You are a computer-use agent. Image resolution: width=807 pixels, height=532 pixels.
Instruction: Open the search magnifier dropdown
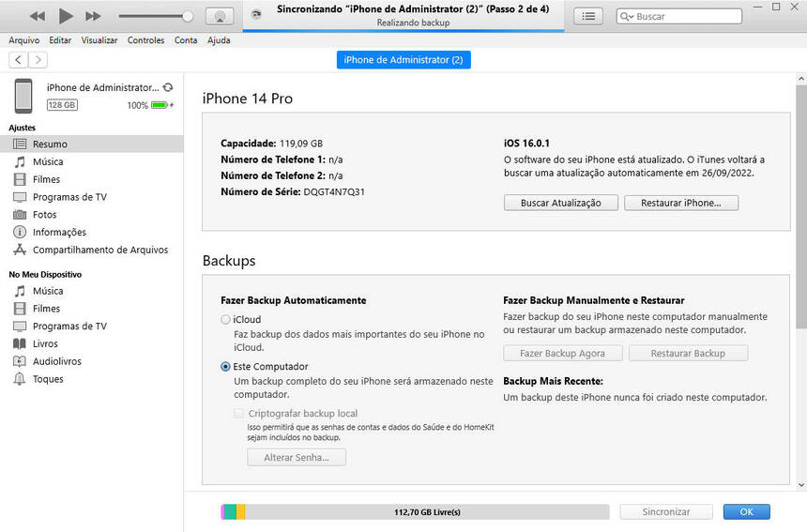tap(626, 17)
